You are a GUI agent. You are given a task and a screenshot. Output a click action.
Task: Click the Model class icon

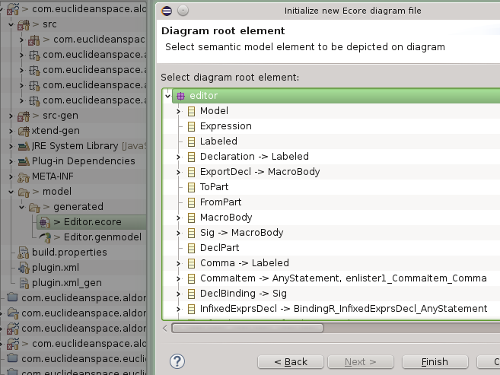pos(191,111)
